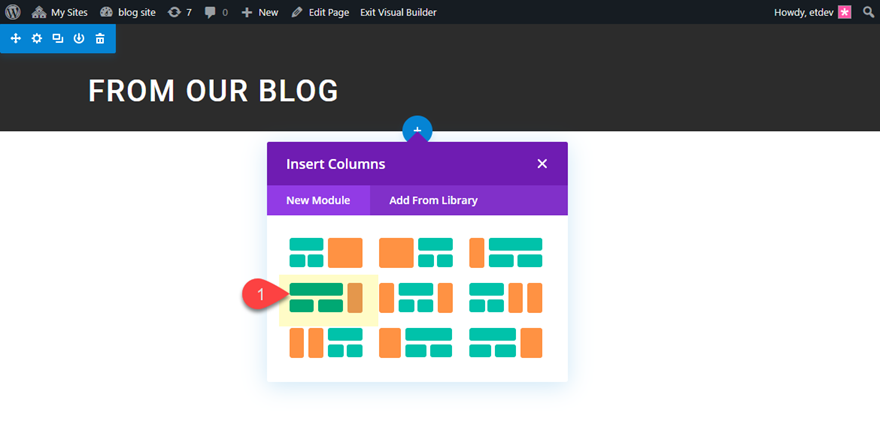Switch to the New Module tab
The image size is (880, 425).
(318, 200)
